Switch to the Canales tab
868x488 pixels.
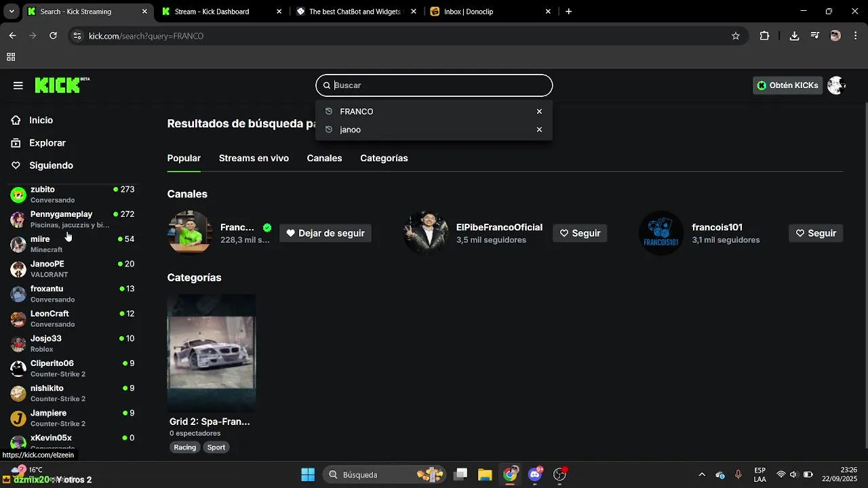coord(324,158)
